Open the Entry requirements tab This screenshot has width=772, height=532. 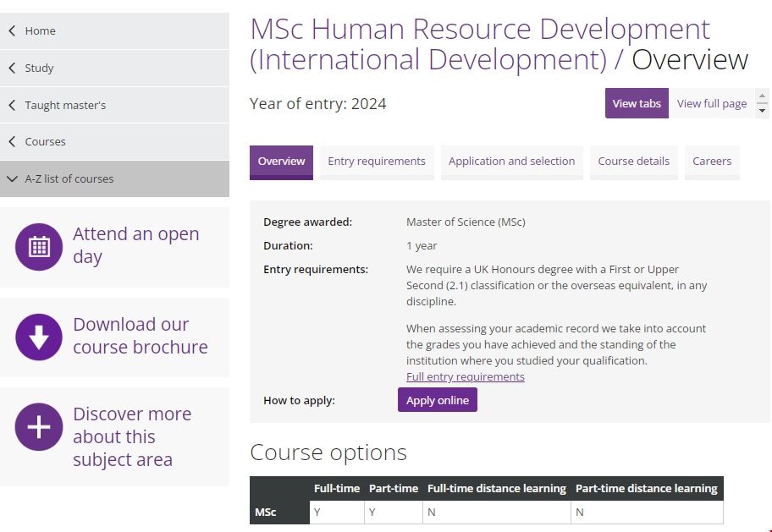coord(377,162)
